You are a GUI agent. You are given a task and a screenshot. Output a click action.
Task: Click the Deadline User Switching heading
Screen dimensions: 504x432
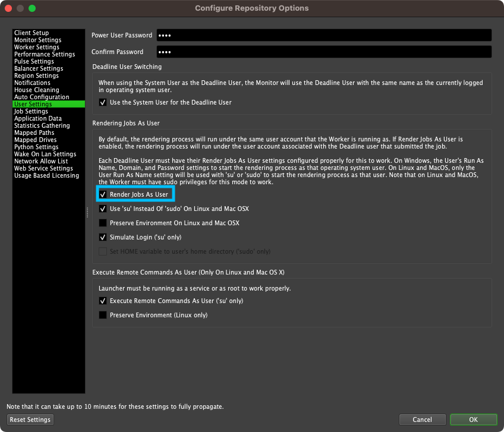(127, 67)
